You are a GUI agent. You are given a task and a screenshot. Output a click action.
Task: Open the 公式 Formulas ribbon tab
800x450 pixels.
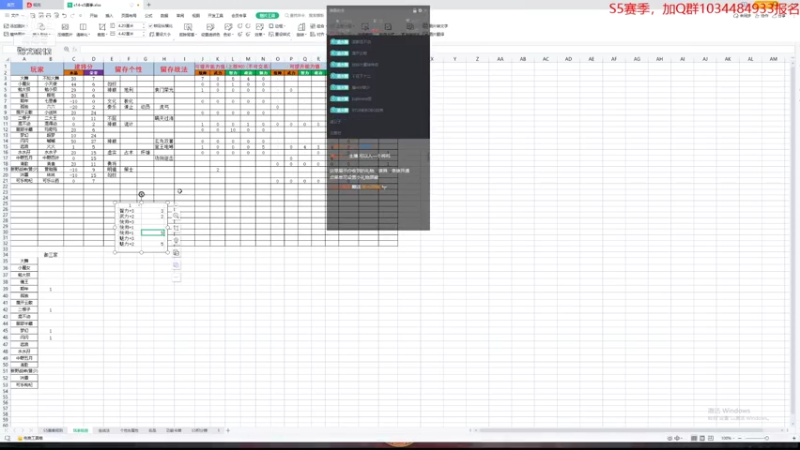[148, 16]
